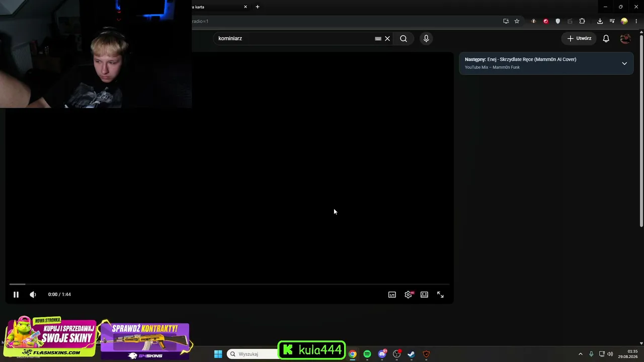Open the YouTube account avatar menu

tap(625, 39)
